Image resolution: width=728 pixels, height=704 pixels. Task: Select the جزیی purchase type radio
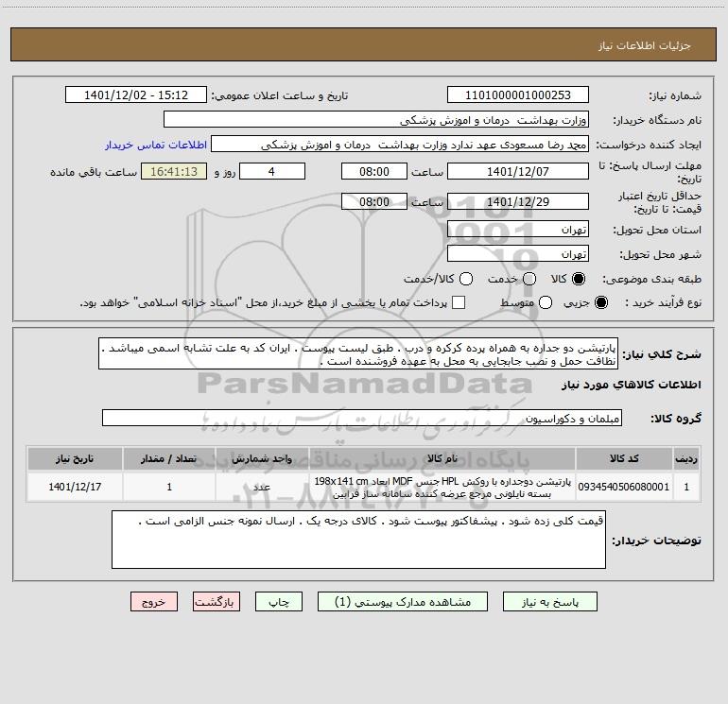coord(601,302)
